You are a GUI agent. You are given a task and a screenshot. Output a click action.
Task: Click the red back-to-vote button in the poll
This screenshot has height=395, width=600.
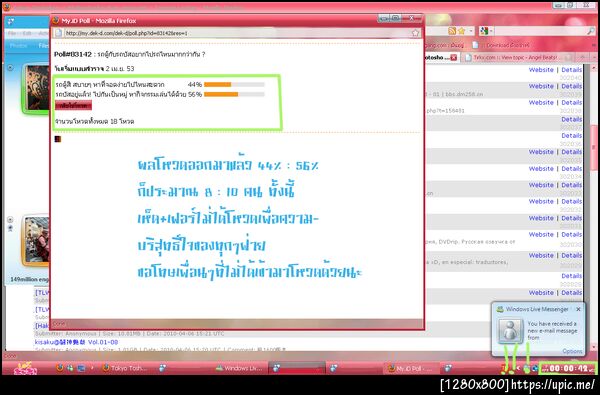click(73, 105)
